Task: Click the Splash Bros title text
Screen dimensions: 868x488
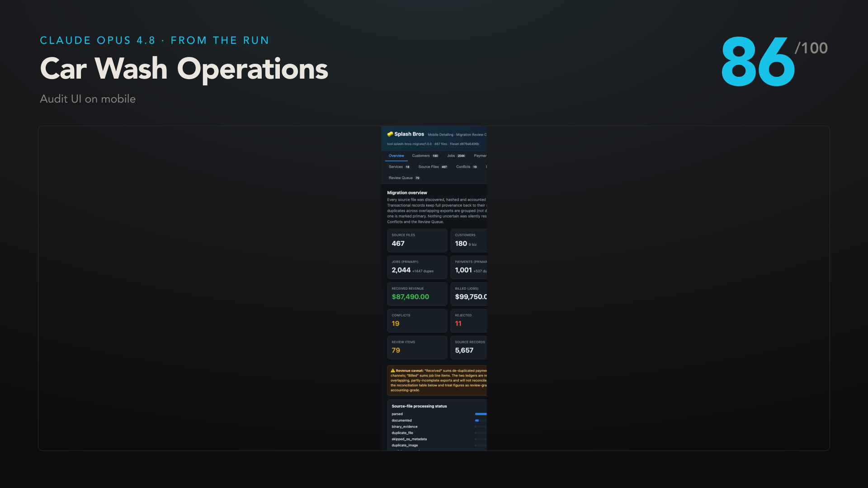Action: click(x=409, y=134)
